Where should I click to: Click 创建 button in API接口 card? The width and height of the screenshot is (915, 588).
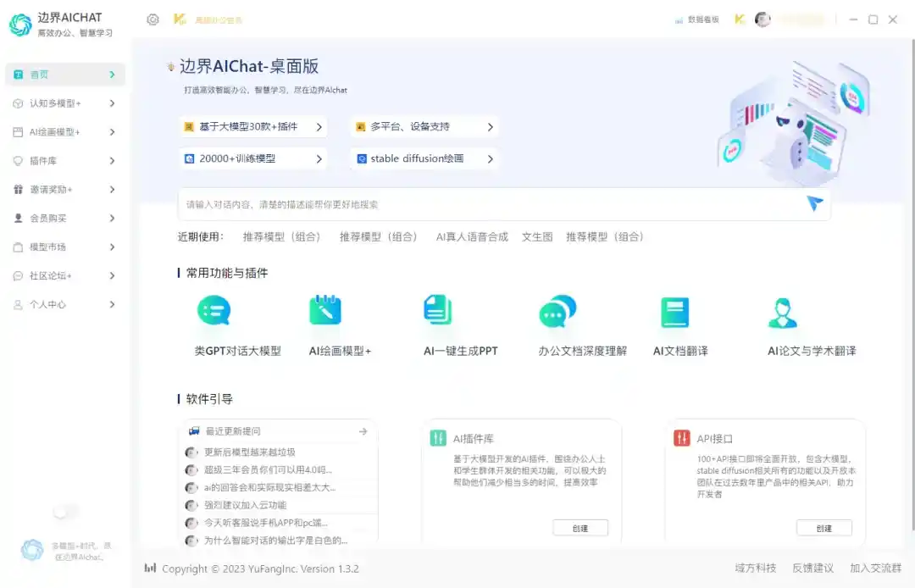(x=824, y=528)
